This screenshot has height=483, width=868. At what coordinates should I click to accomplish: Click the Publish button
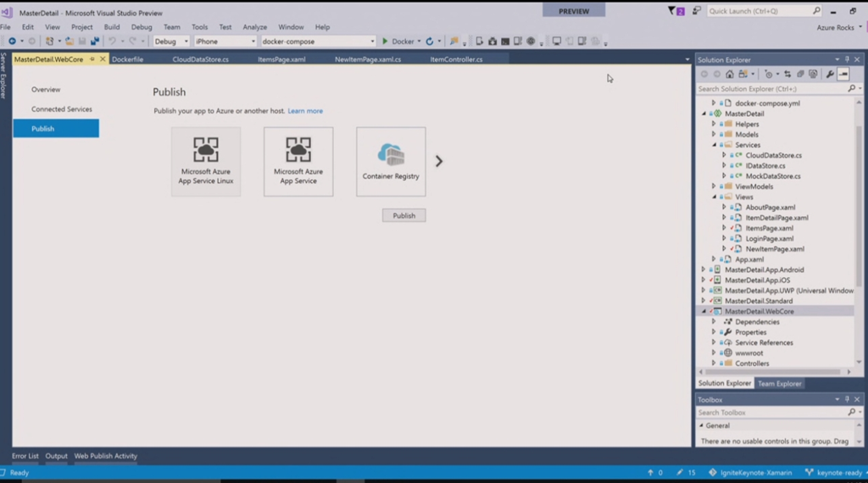[404, 216]
